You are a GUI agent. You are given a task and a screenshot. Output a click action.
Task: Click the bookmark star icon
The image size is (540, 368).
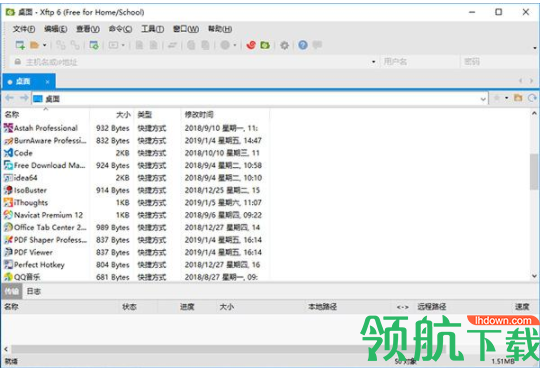click(x=497, y=98)
